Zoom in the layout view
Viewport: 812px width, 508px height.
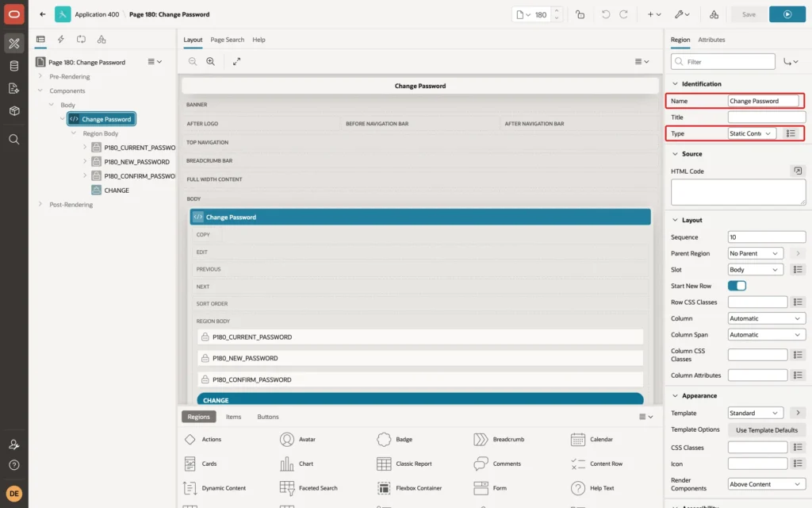coord(211,61)
